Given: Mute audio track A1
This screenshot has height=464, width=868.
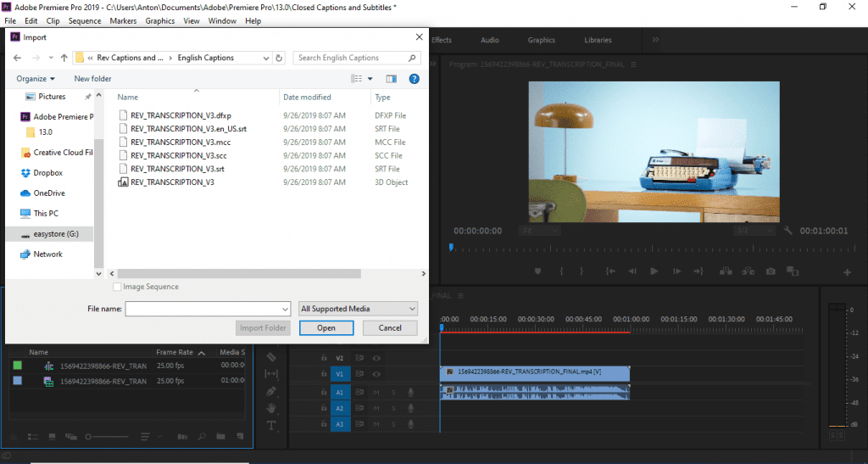Looking at the screenshot, I should click(x=376, y=393).
